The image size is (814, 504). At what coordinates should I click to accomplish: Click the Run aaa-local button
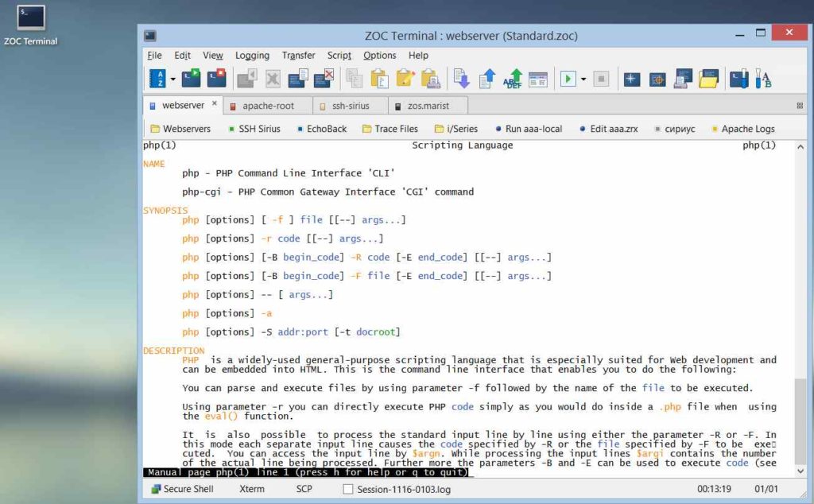529,129
